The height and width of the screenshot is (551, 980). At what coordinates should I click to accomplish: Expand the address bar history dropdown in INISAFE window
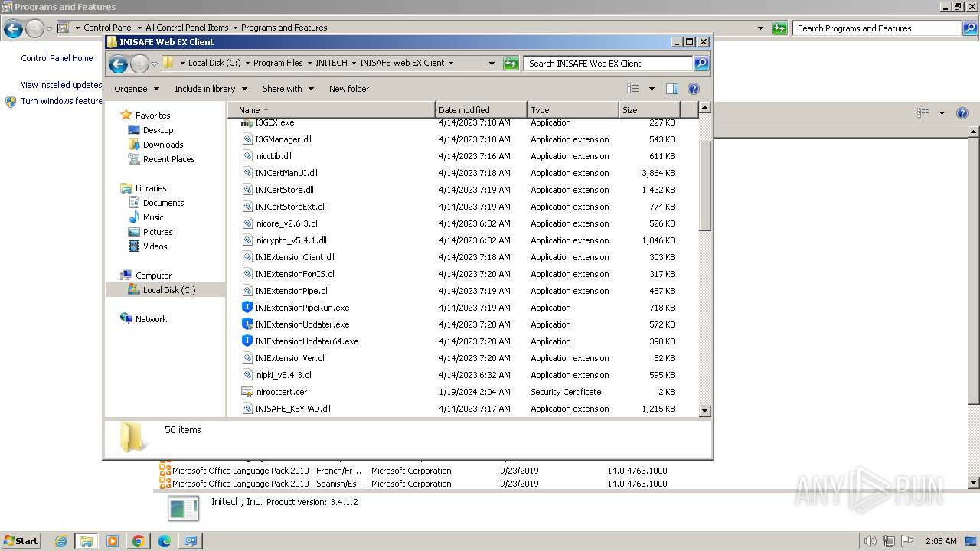492,64
